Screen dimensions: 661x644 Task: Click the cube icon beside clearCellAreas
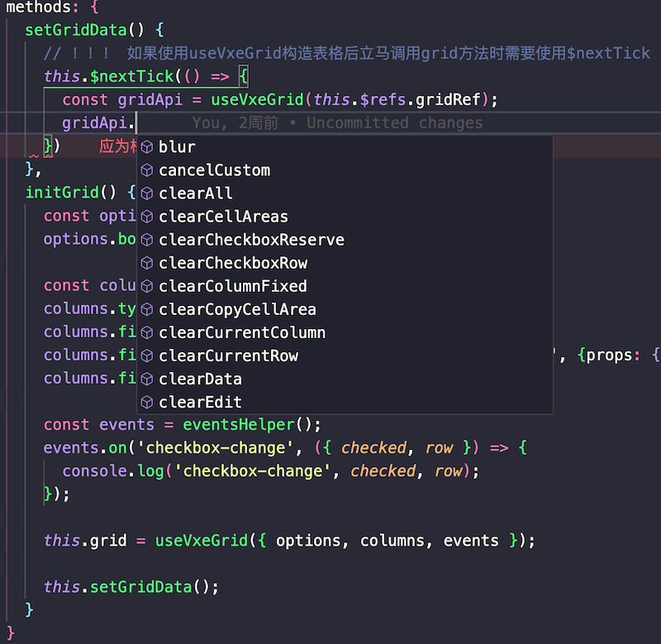coord(147,217)
